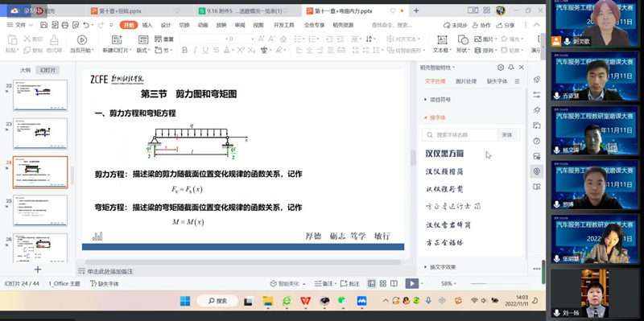Click the 分享 share button
The image size is (644, 321).
point(506,25)
